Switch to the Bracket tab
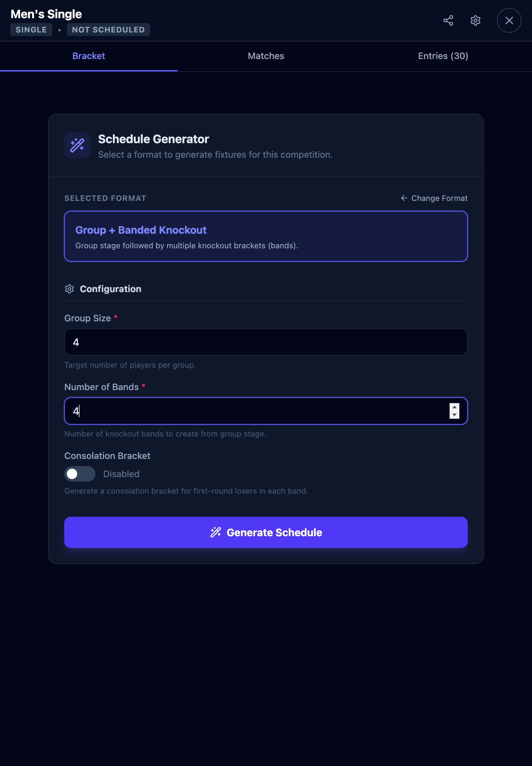Viewport: 532px width, 766px height. click(x=89, y=56)
